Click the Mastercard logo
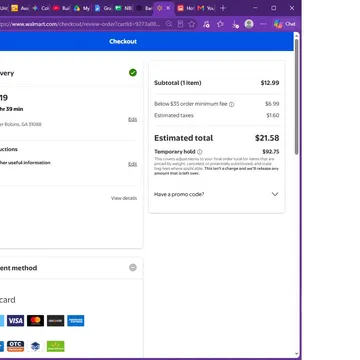The image size is (360, 360). 35,321
